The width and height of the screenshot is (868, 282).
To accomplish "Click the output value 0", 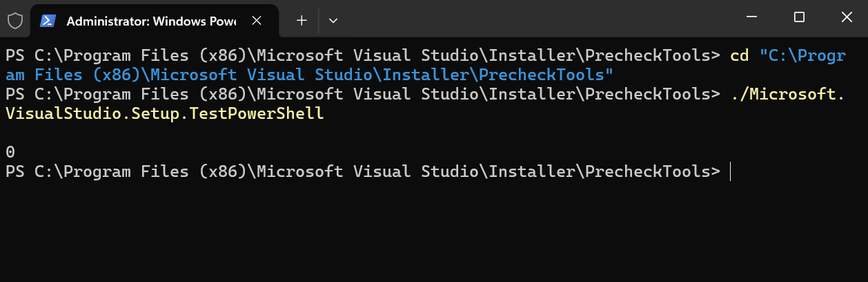I will (10, 152).
